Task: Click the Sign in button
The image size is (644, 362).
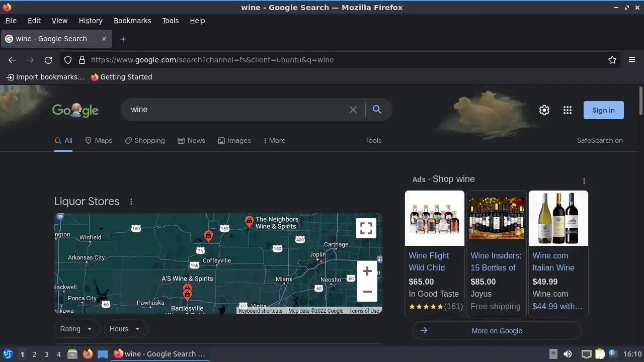Action: pyautogui.click(x=603, y=110)
